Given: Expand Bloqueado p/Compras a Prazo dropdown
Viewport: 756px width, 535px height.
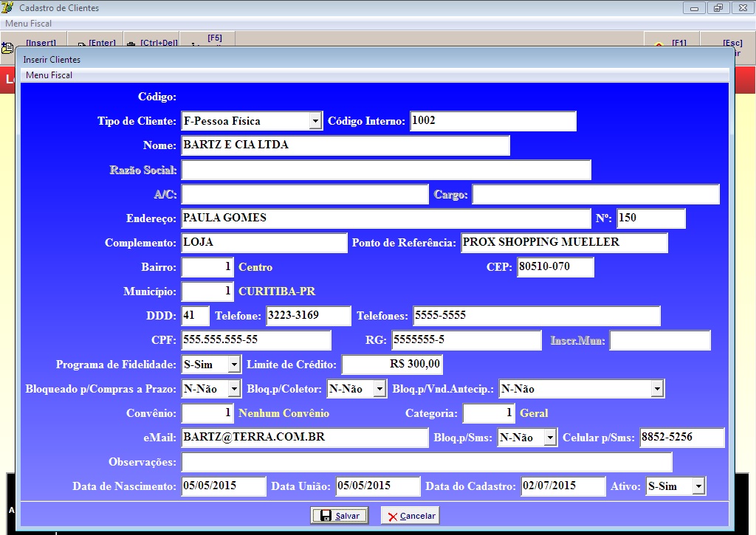Looking at the screenshot, I should coord(234,389).
